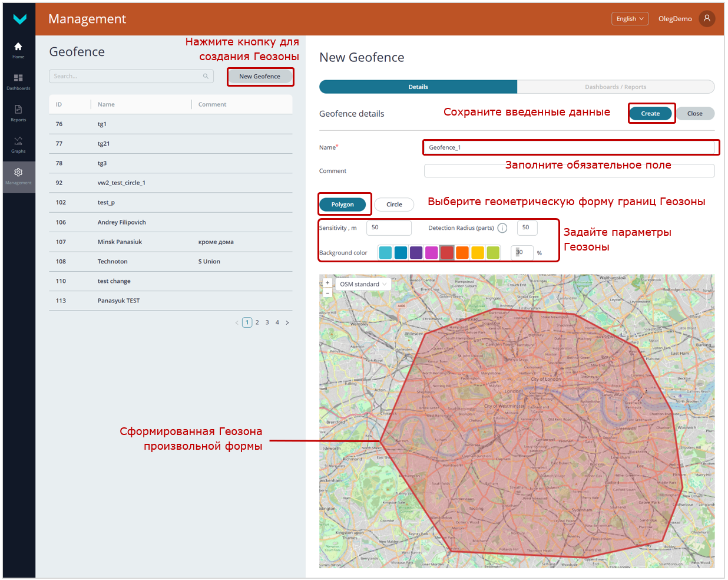
Task: Click the geofence Name input field
Action: tap(569, 147)
